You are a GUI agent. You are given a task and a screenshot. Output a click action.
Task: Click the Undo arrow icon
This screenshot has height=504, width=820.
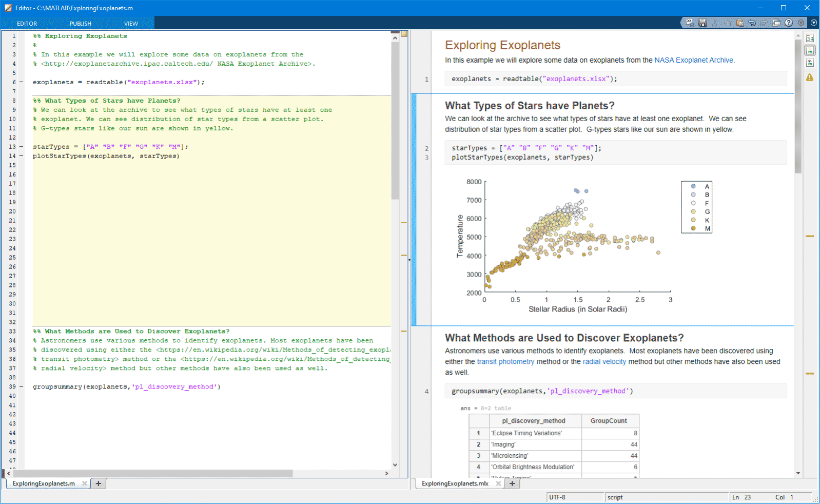[752, 23]
